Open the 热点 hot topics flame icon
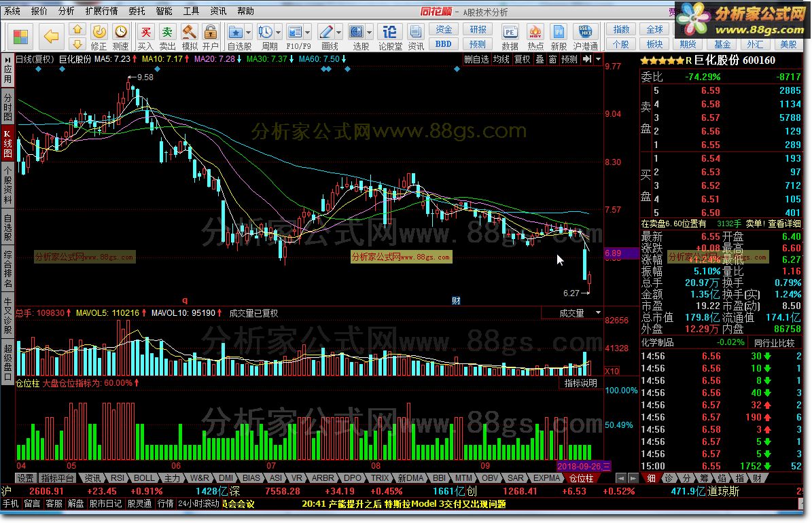The height and width of the screenshot is (523, 812). click(535, 32)
